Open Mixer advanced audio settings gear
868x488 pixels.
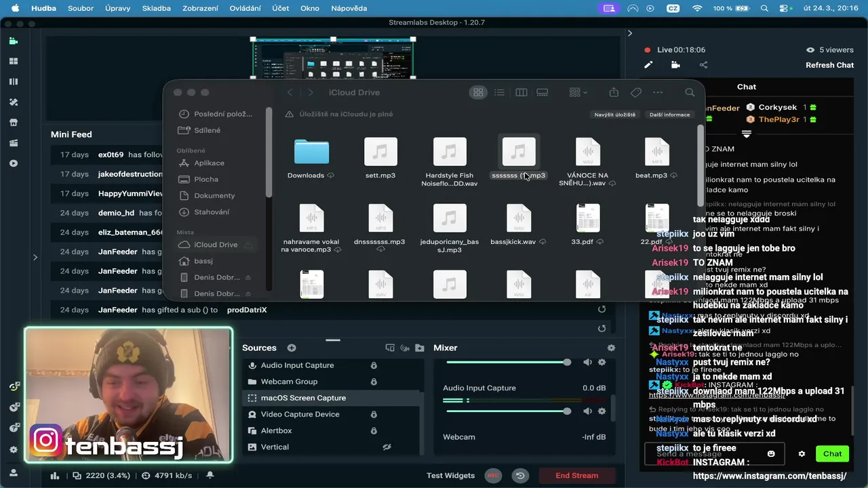(611, 348)
